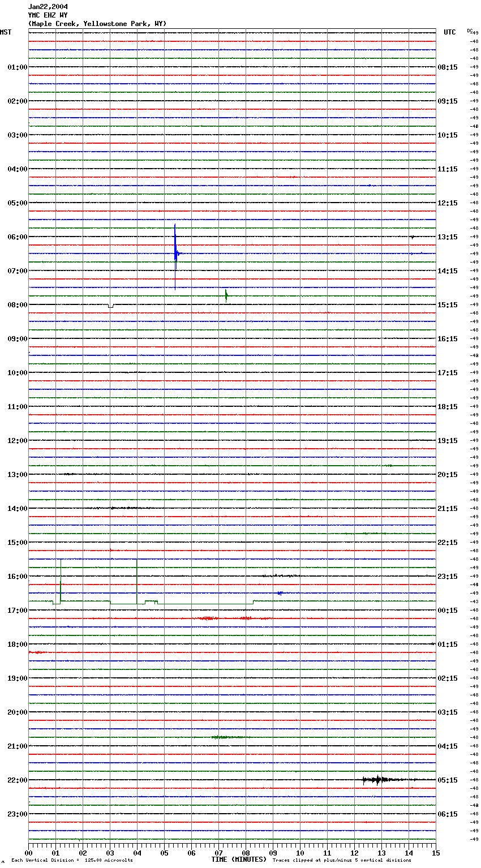Click the 08:15 UTC time label

[448, 67]
